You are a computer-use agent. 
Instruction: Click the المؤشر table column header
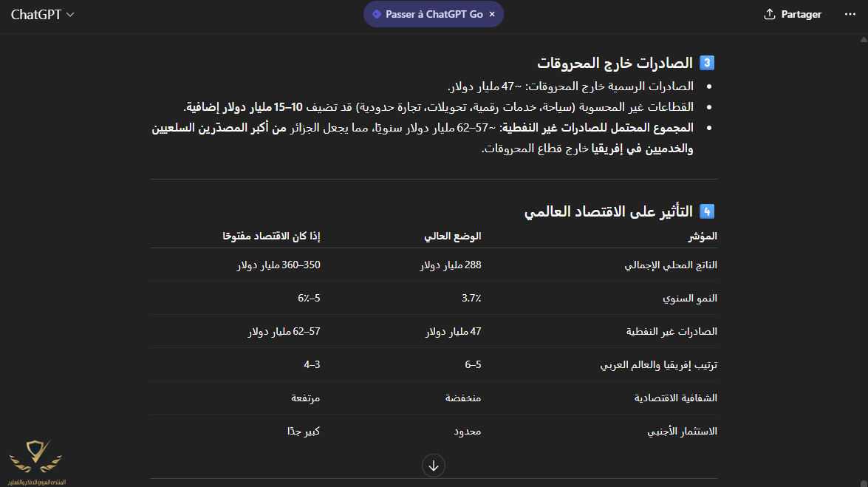(702, 236)
